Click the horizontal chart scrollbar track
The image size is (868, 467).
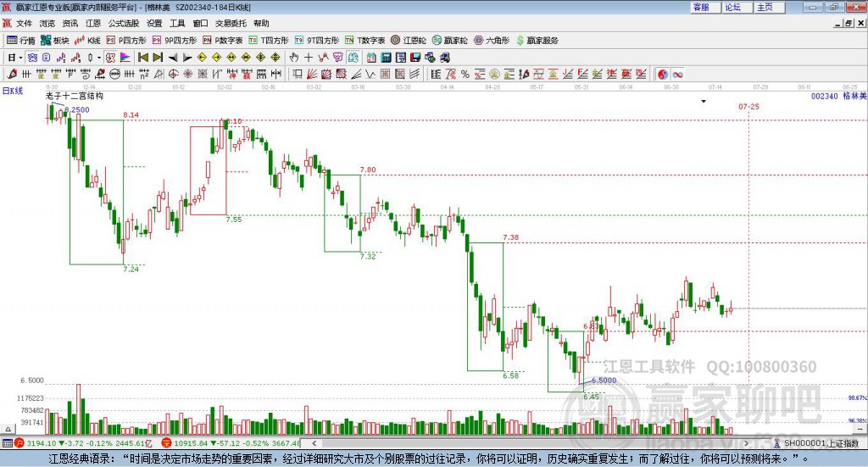coord(531,443)
